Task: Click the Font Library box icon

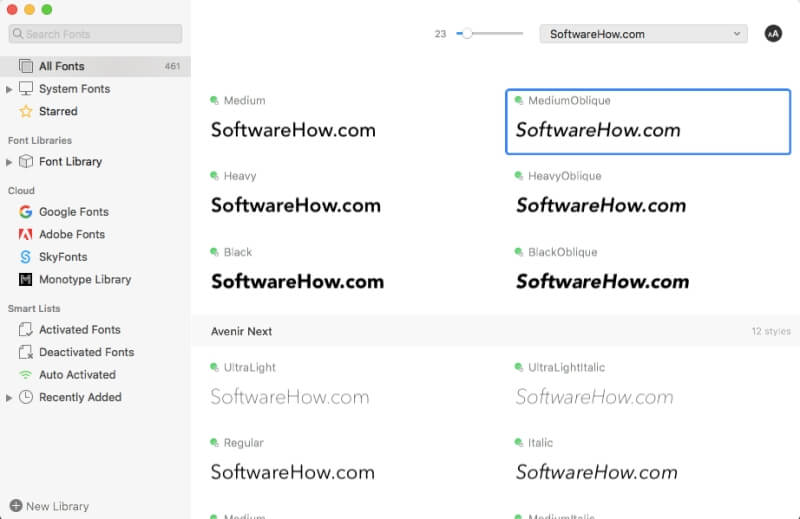Action: (26, 162)
